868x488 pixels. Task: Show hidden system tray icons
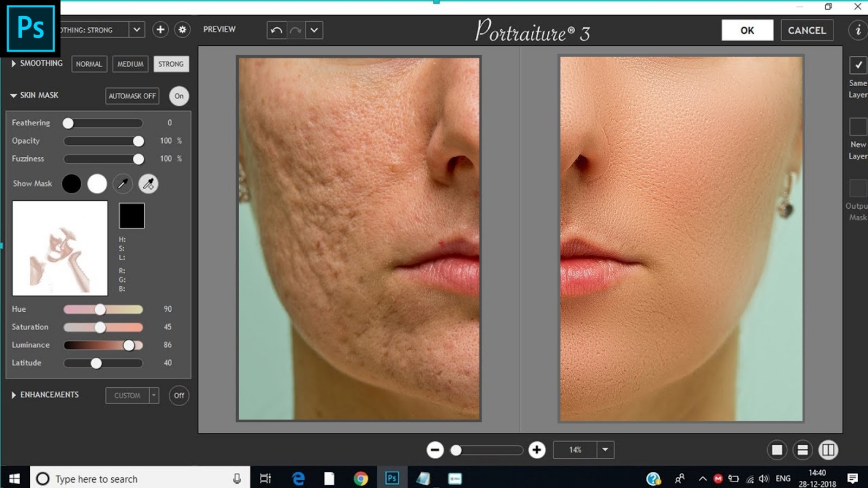point(703,479)
